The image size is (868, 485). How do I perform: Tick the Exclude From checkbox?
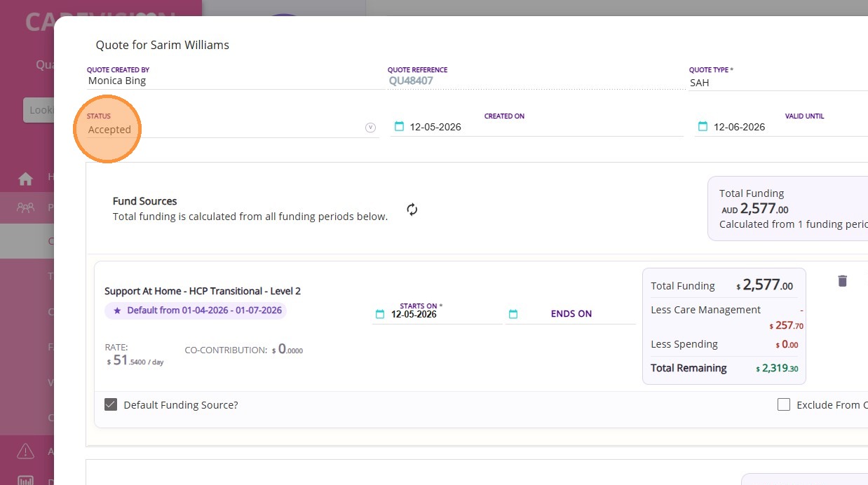[x=784, y=404]
